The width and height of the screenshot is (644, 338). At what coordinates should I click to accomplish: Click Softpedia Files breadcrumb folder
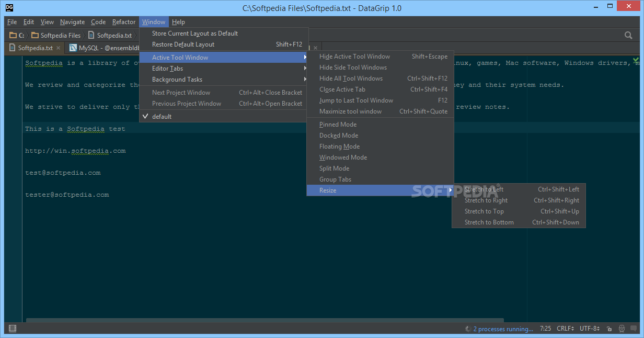tap(56, 35)
